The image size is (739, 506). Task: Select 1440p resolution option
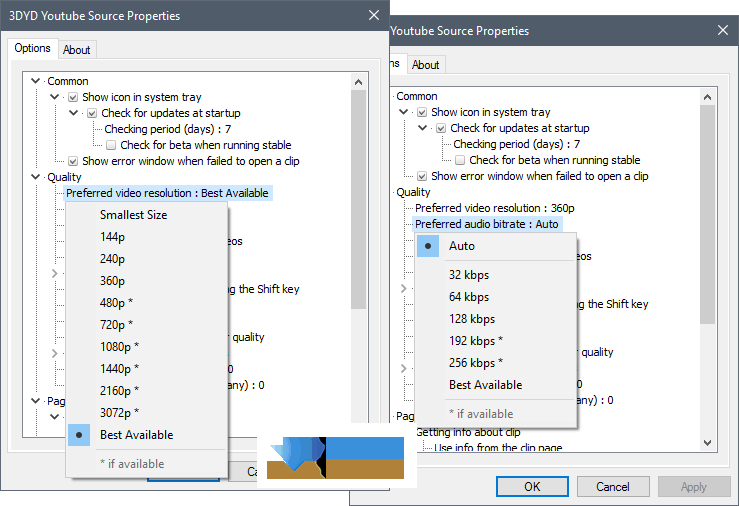click(x=147, y=369)
